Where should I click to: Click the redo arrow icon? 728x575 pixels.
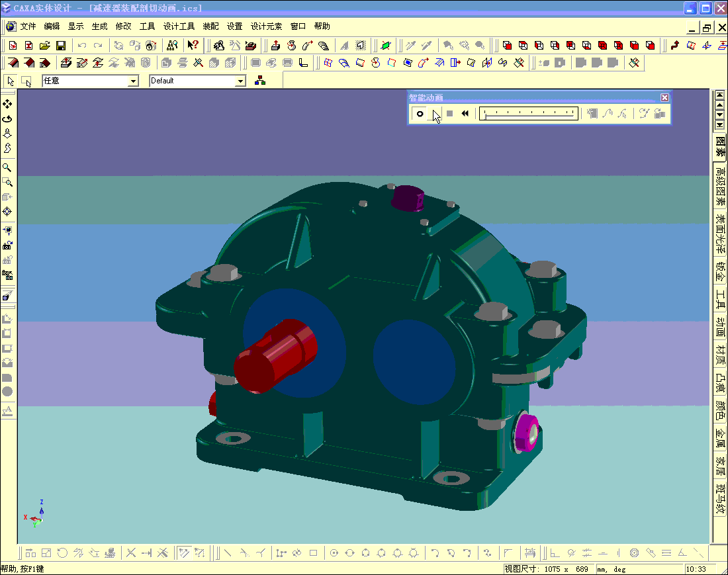(97, 46)
